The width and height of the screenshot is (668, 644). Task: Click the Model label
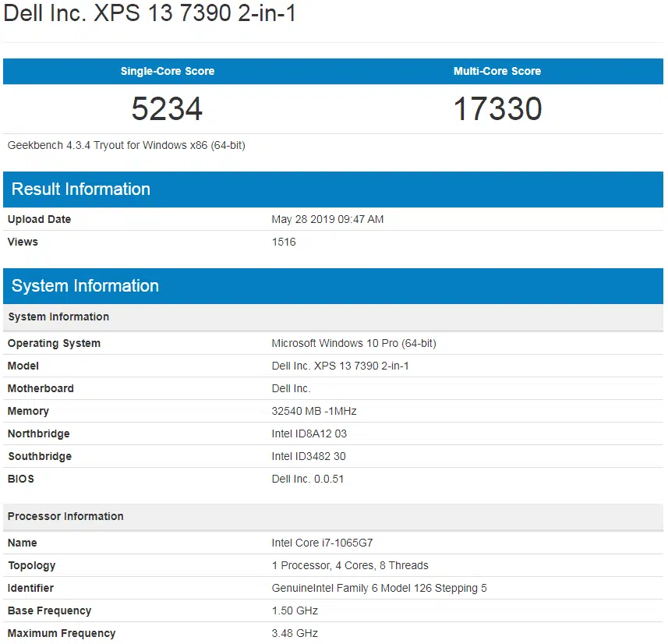(x=23, y=366)
